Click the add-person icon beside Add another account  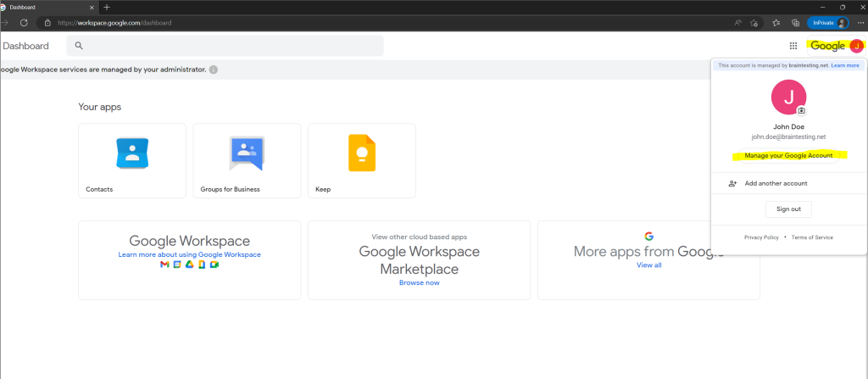click(733, 183)
